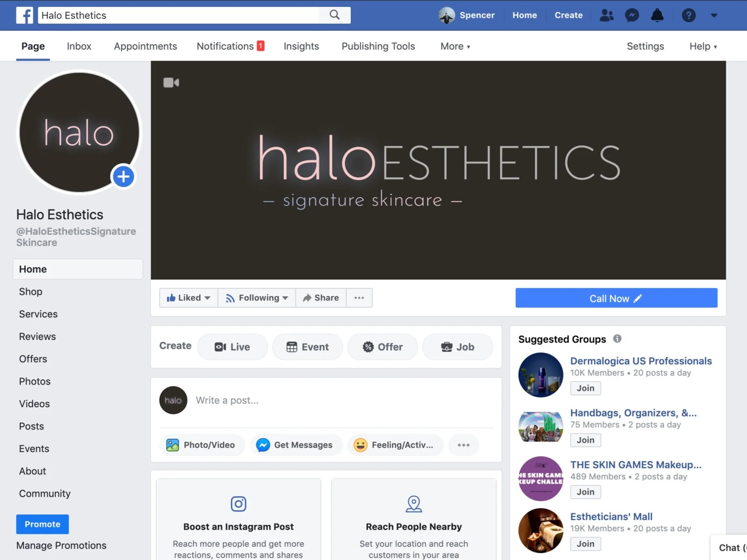
Task: Open the Appointments tab
Action: [x=145, y=46]
